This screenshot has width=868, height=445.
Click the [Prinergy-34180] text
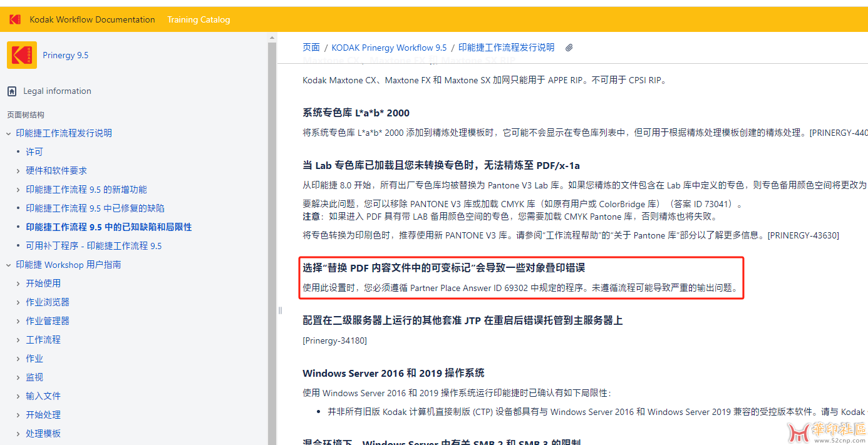(x=334, y=340)
